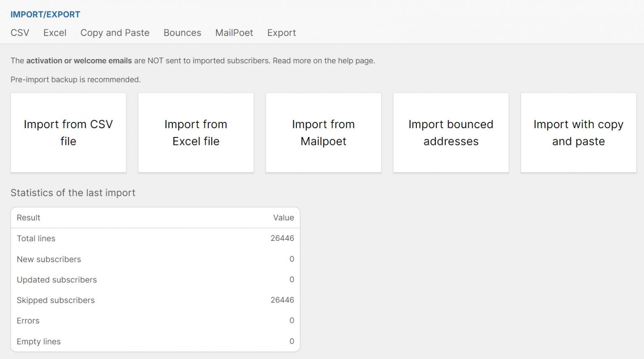Image resolution: width=644 pixels, height=359 pixels.
Task: Go to the Bounces tab
Action: [x=182, y=33]
